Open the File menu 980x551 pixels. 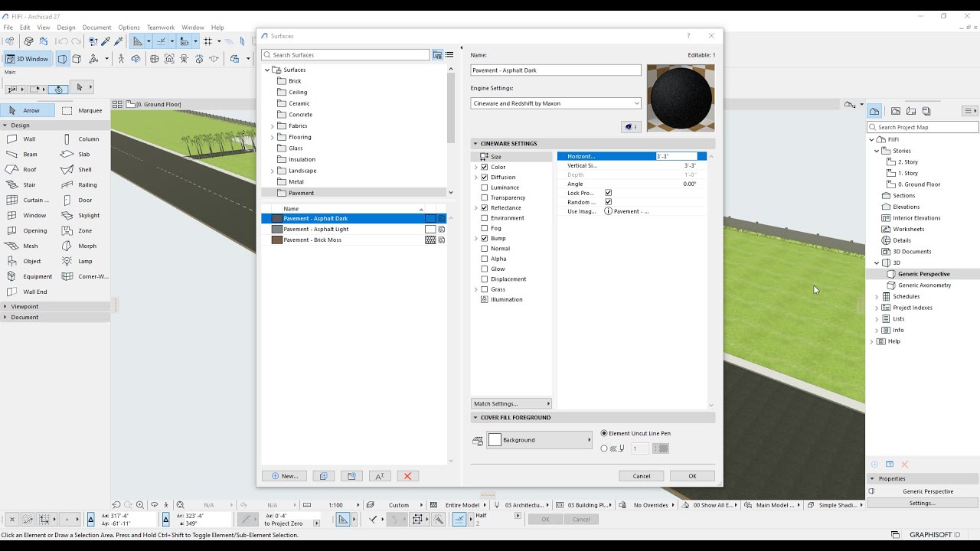click(x=8, y=28)
